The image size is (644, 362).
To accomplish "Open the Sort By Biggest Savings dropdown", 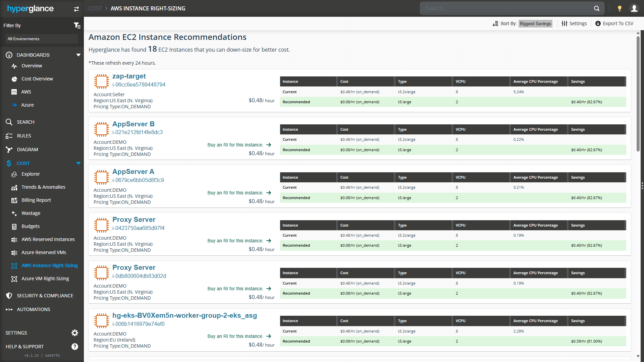I will (x=535, y=23).
